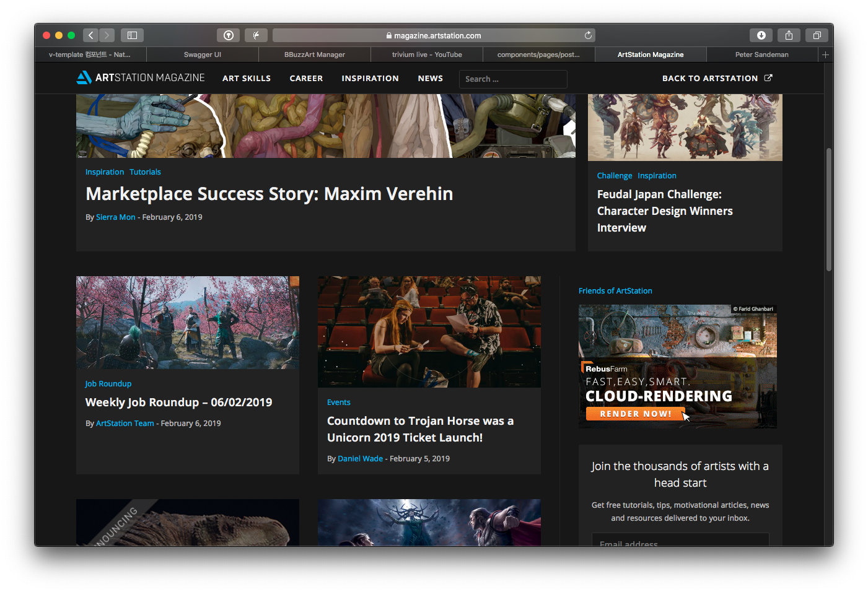Viewport: 868px width, 592px height.
Task: Open the Tutorials category link
Action: [x=145, y=172]
